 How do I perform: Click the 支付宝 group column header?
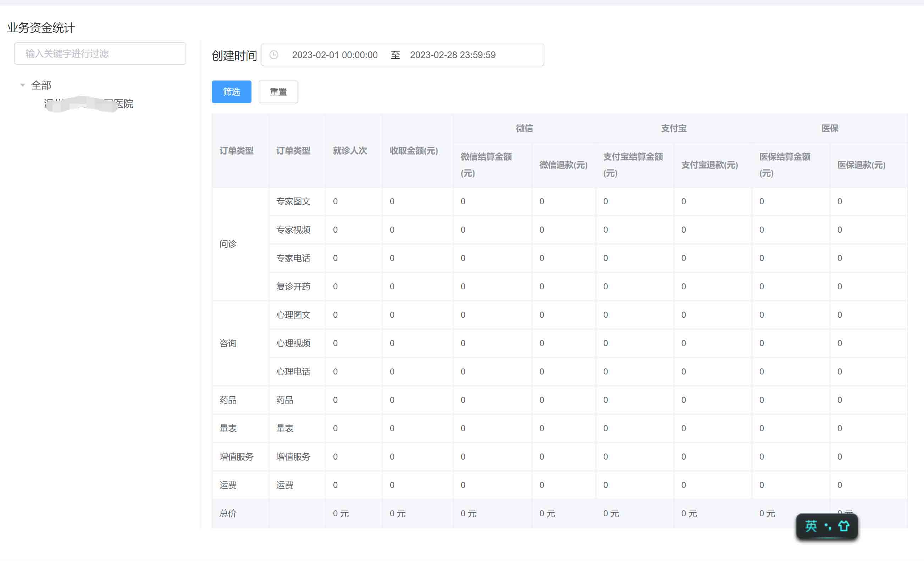pos(674,129)
